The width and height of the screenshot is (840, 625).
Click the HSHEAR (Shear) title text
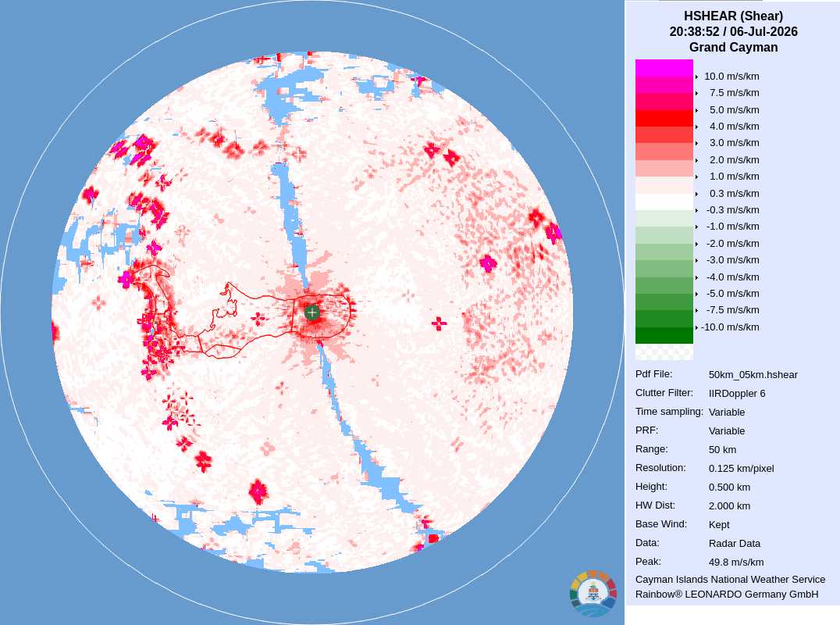(733, 16)
